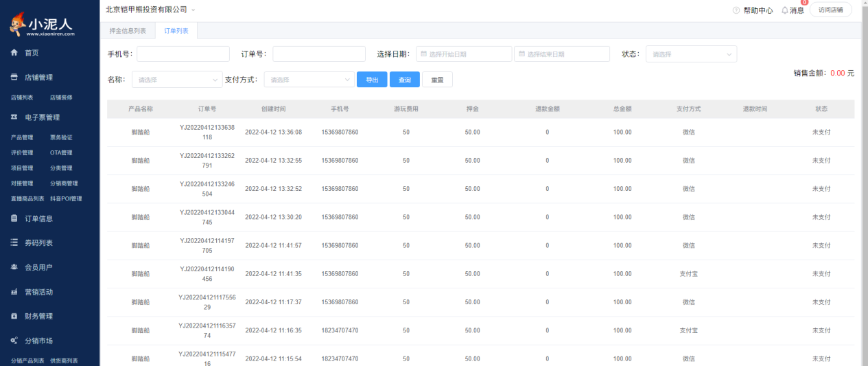Click the wallet icon beside 财务管理
Viewport: 868px width, 366px height.
click(14, 317)
